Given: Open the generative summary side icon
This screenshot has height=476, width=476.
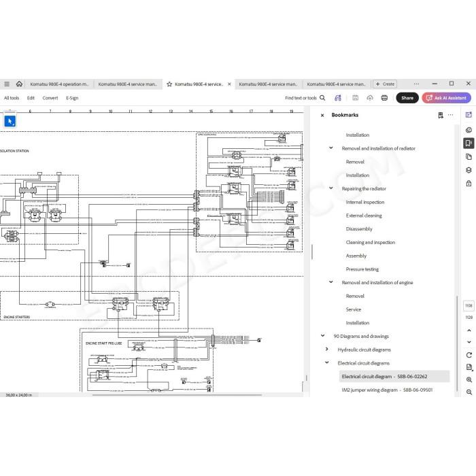Looking at the screenshot, I should [x=469, y=114].
